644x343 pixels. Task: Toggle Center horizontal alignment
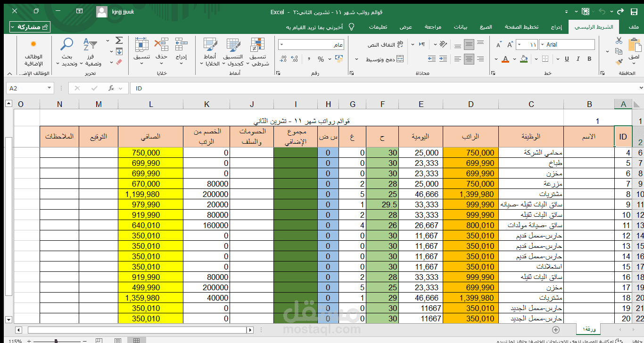click(469, 59)
